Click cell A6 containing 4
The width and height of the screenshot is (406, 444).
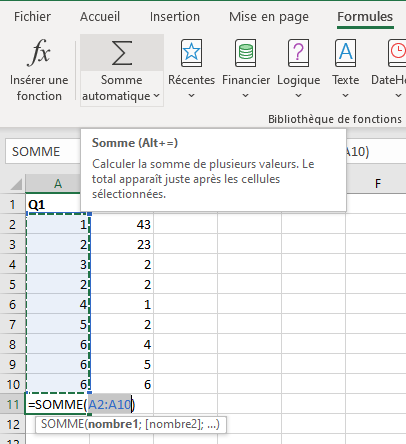[58, 304]
